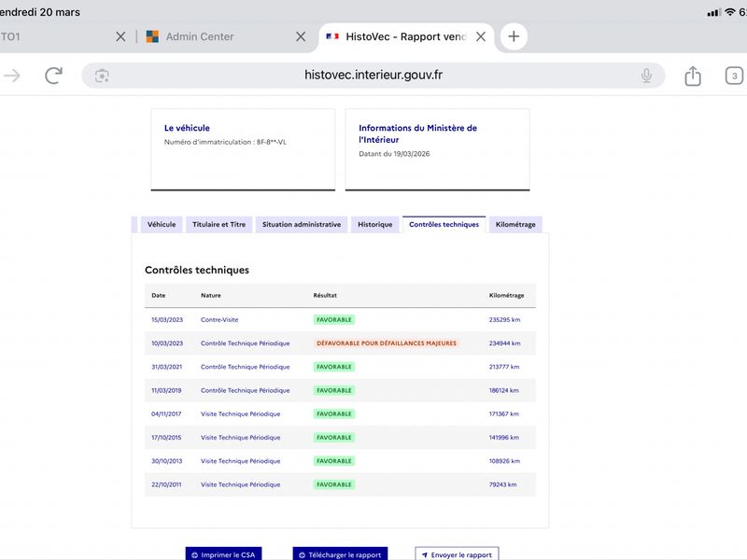Tap the forward navigation arrow
Screen dimensions: 747x560
click(x=12, y=76)
